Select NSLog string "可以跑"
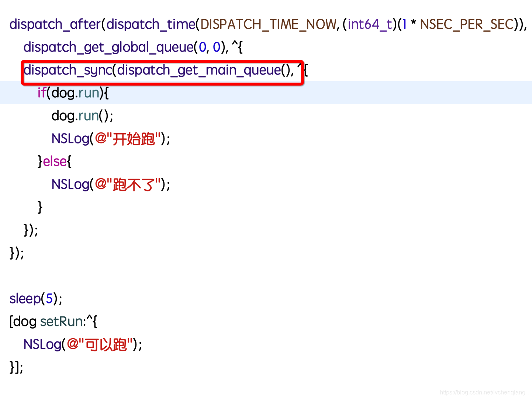 [100, 344]
